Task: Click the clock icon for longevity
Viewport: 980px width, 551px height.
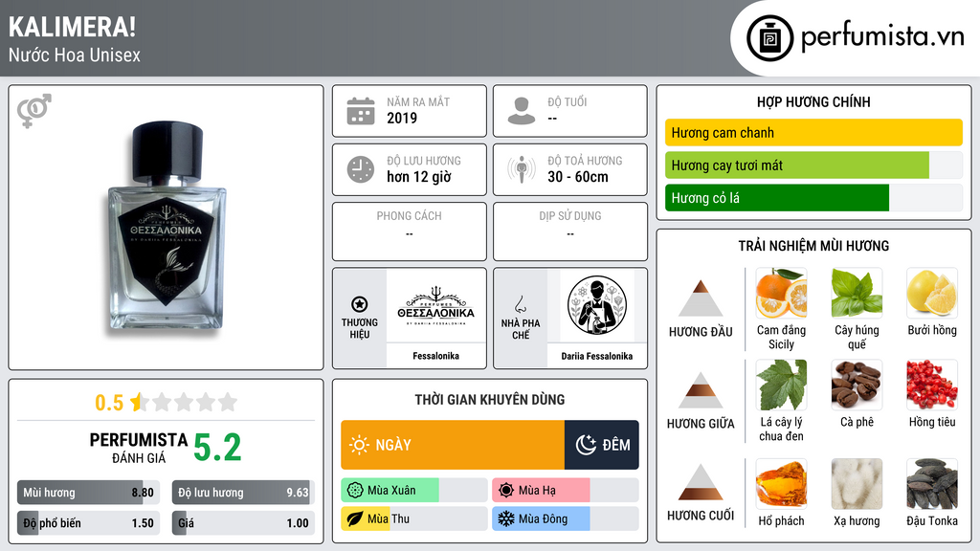Action: coord(361,169)
